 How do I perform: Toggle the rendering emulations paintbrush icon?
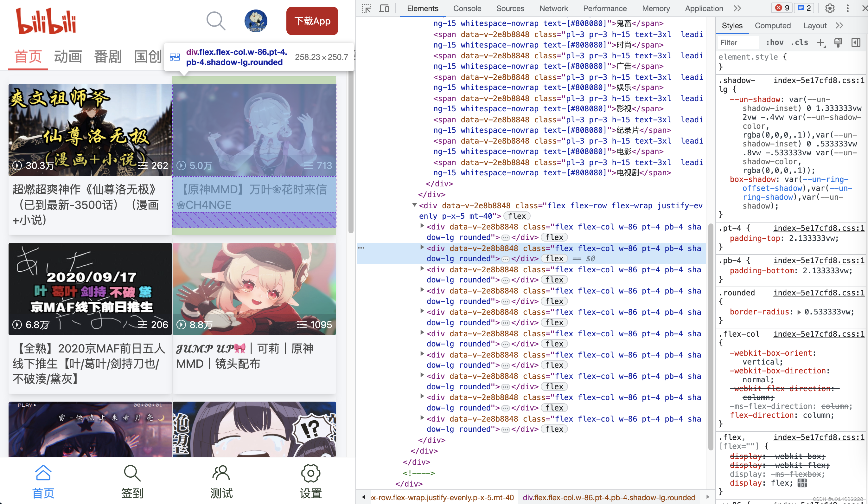pyautogui.click(x=838, y=42)
